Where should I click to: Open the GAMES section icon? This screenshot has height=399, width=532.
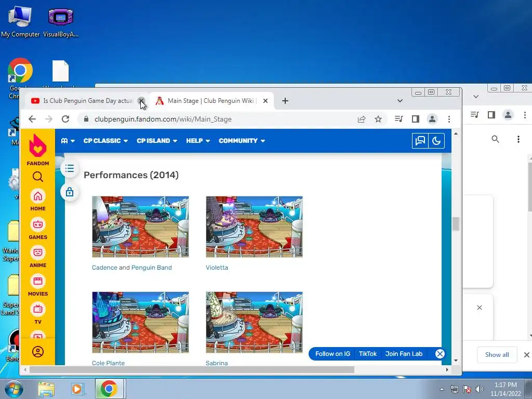[x=37, y=224]
